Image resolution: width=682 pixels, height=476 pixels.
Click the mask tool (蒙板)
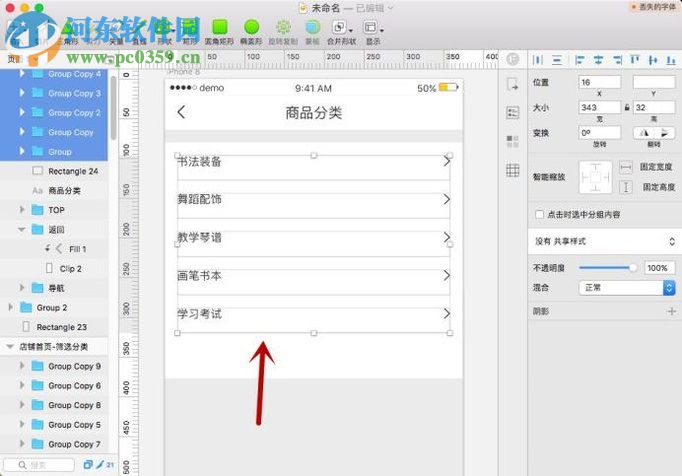tap(312, 32)
